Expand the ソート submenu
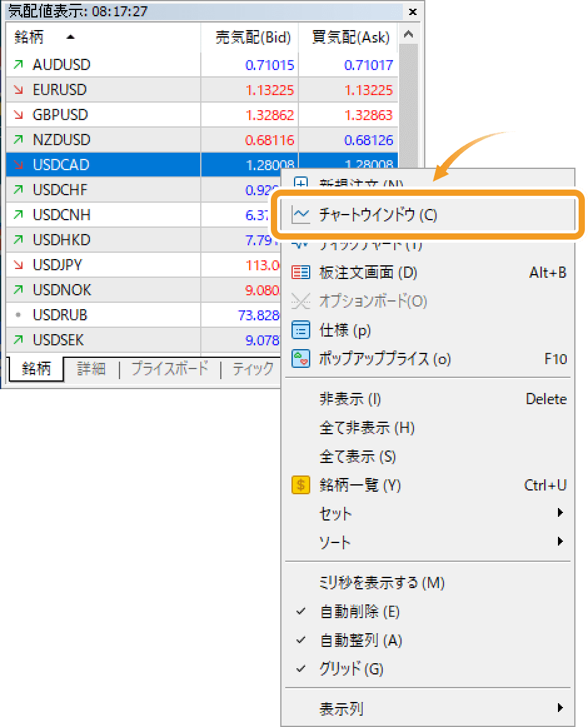Screen dimensions: 588x727 tap(427, 542)
